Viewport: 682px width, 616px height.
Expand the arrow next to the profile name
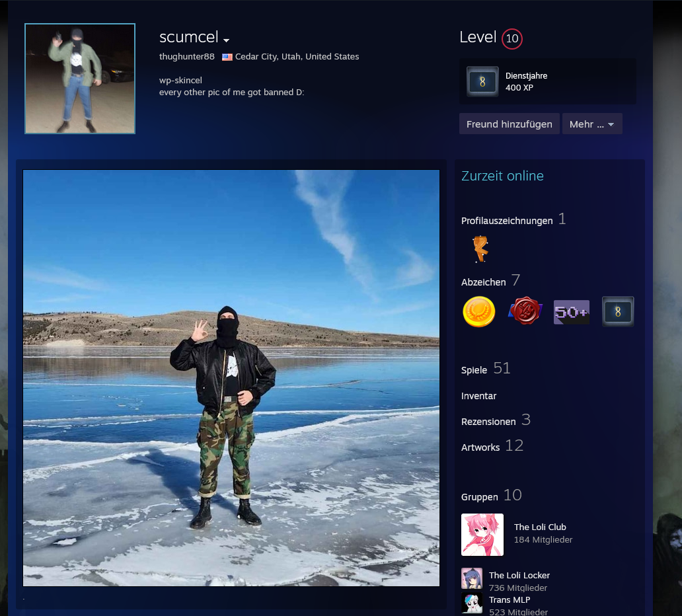point(227,41)
